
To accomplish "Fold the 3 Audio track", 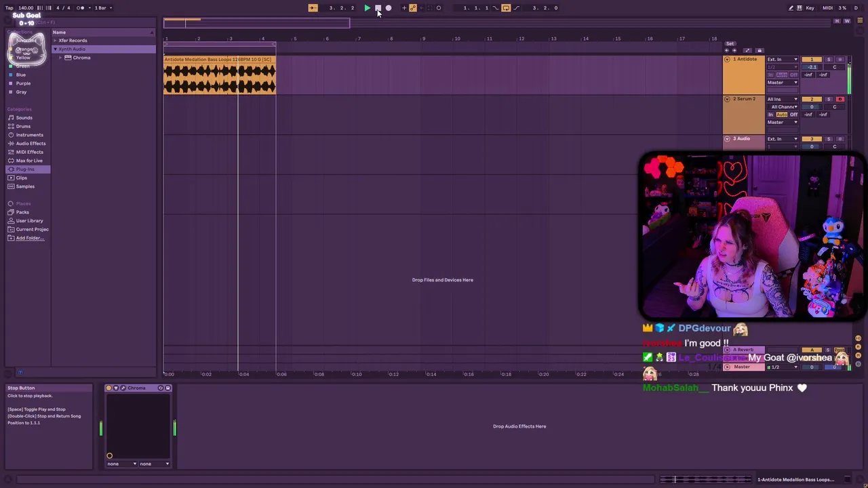I will pos(727,139).
